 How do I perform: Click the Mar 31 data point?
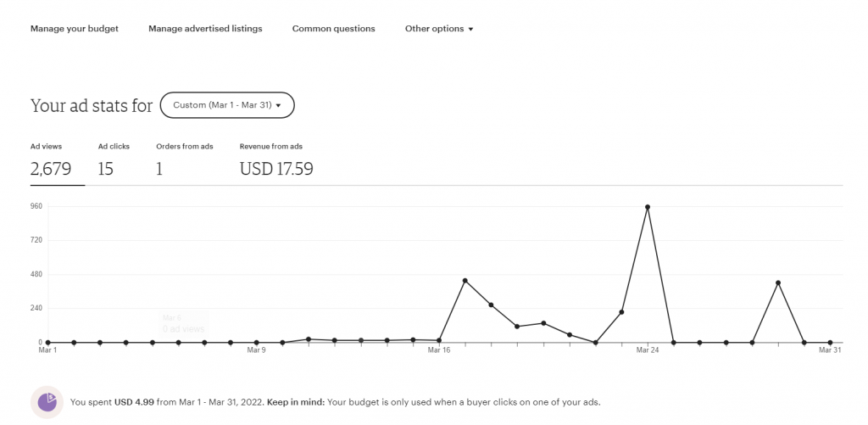click(830, 343)
